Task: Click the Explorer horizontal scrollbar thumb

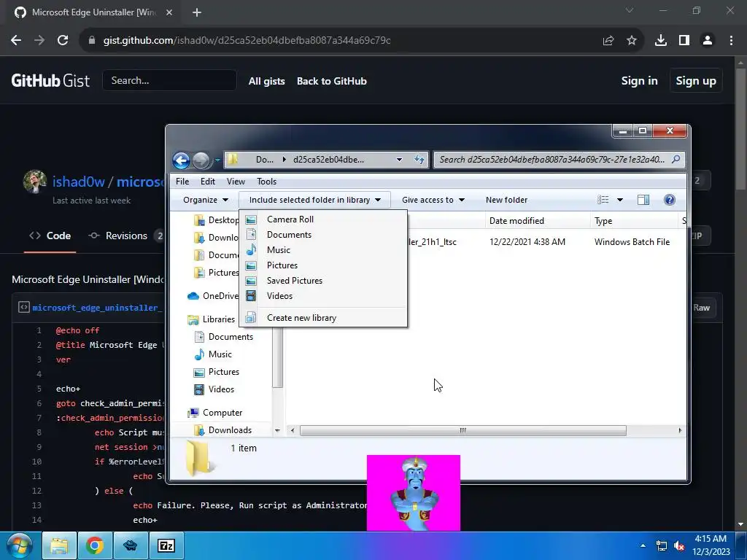Action: point(463,430)
